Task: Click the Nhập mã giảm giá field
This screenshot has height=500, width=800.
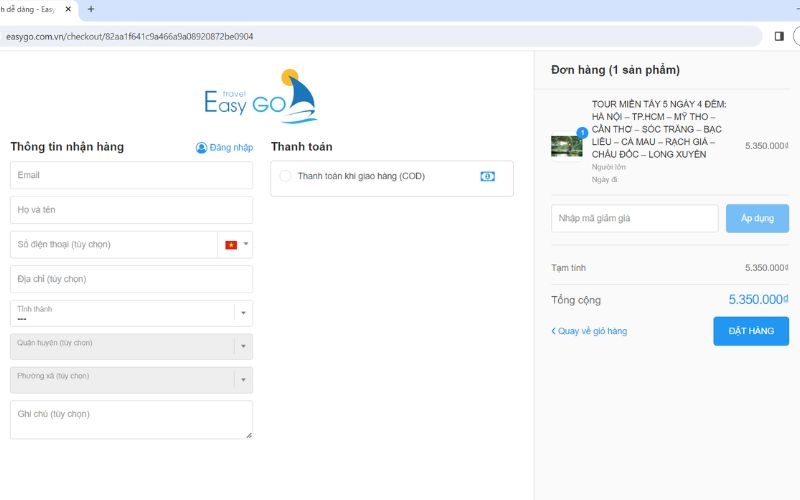Action: [634, 218]
